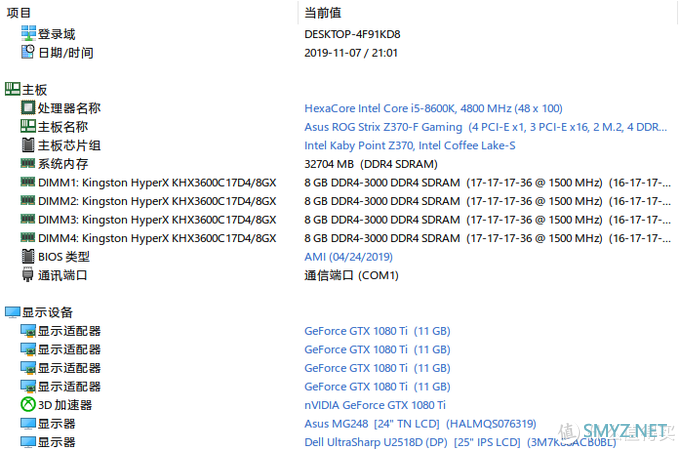Click the 处理器名称 CPU icon

click(x=28, y=108)
